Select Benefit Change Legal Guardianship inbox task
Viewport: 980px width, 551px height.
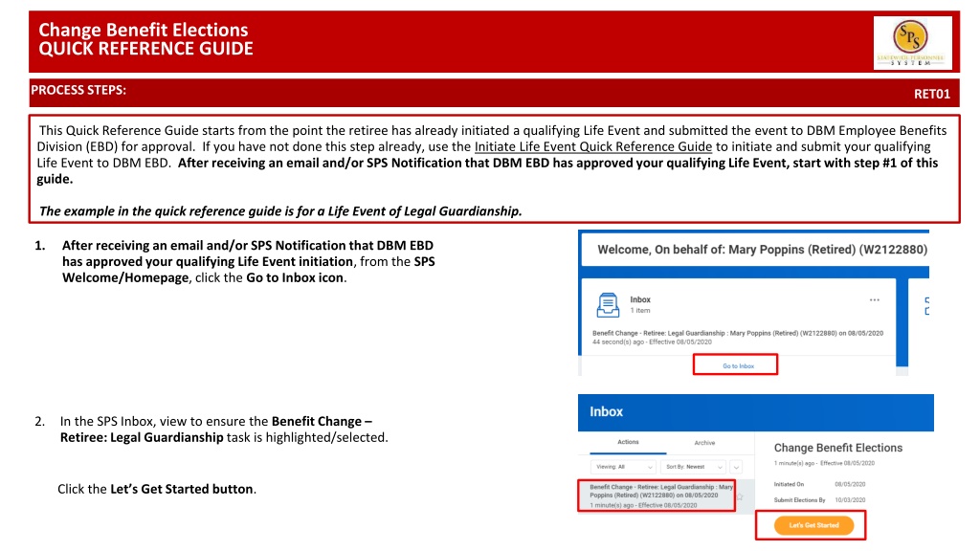657,496
